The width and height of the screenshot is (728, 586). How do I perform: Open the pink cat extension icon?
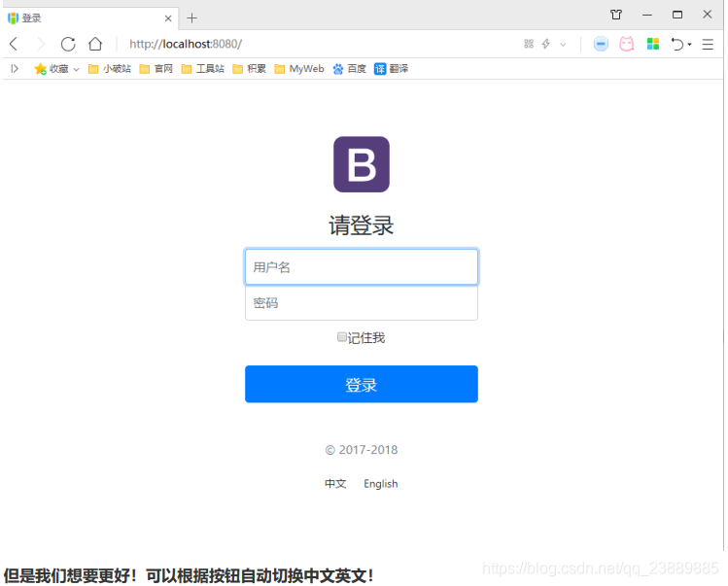click(x=627, y=44)
